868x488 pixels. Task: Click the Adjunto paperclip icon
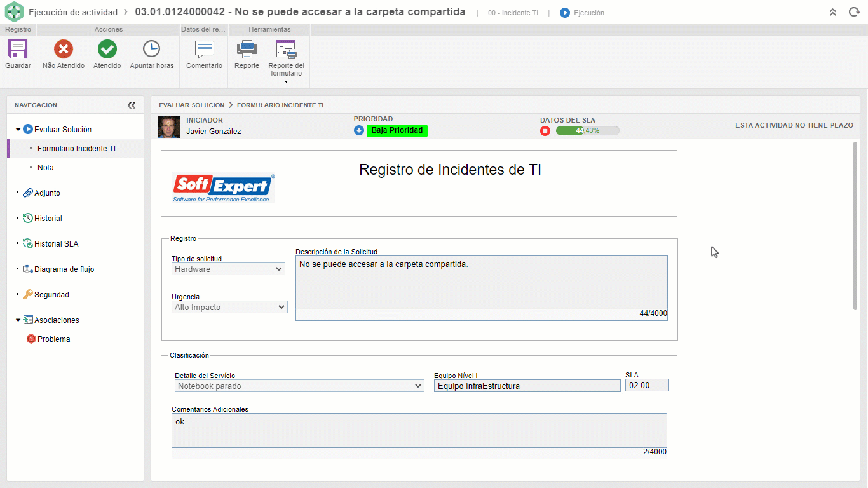28,193
